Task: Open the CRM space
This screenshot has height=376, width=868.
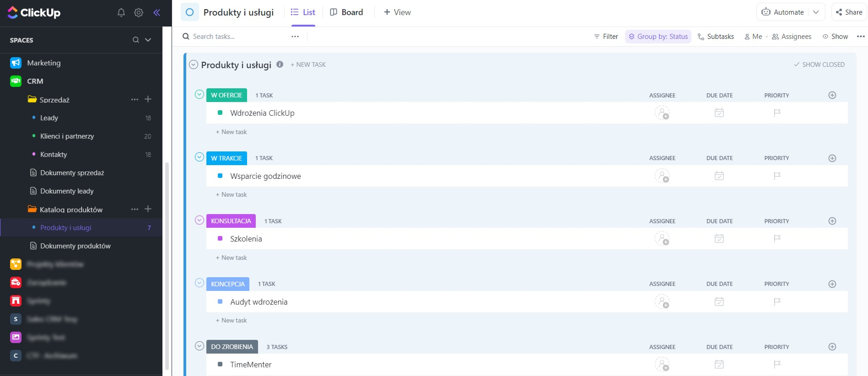Action: coord(35,81)
